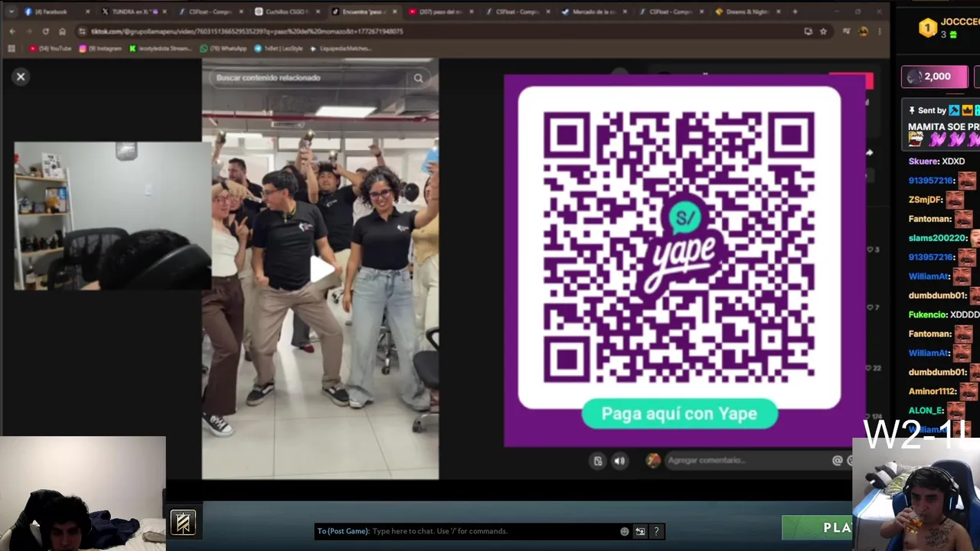Screen dimensions: 980x551
Task: Click the search magnifier in related content bar
Action: pyautogui.click(x=418, y=78)
